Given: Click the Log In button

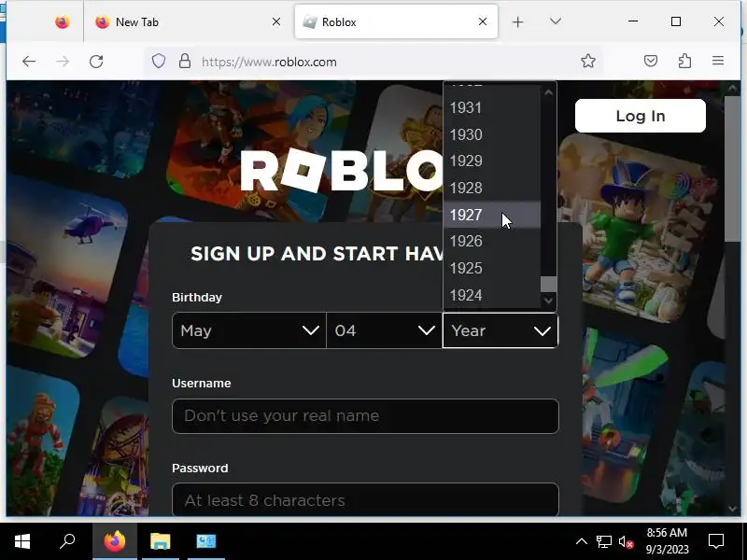Looking at the screenshot, I should [x=641, y=116].
